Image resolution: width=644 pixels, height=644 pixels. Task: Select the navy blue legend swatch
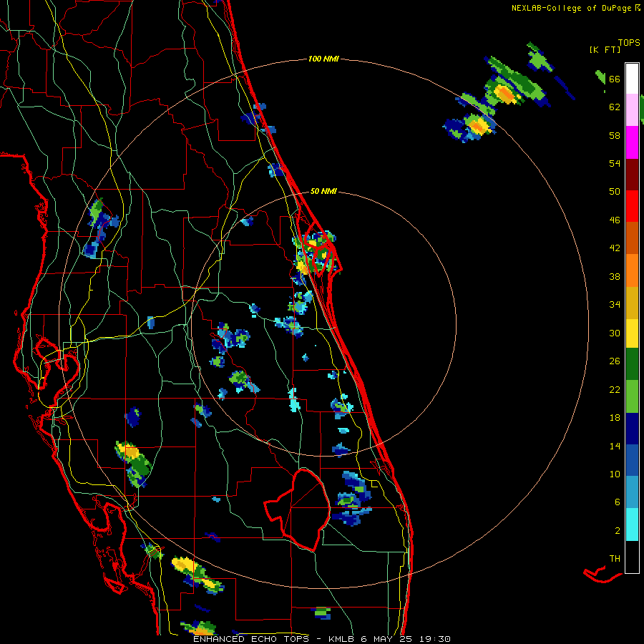click(x=632, y=429)
